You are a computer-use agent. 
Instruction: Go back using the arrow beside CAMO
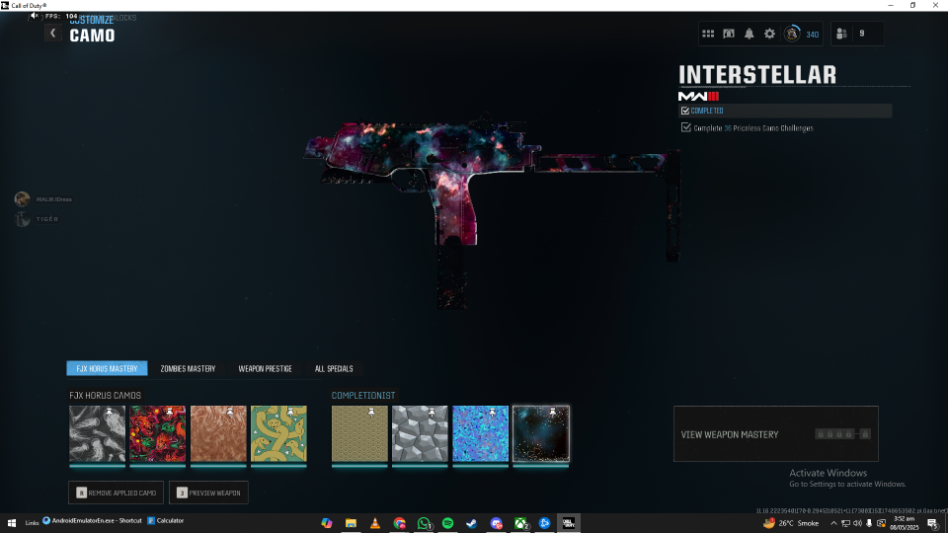53,33
